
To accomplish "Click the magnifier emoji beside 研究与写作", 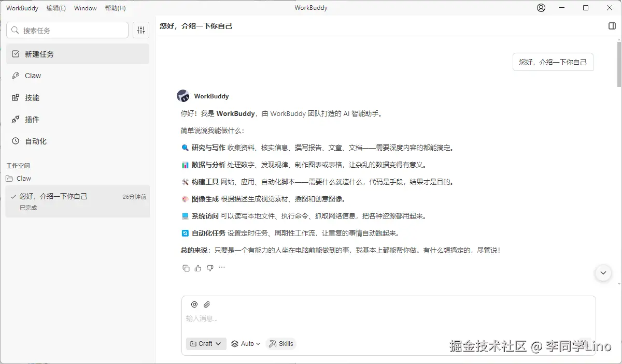I will [x=185, y=148].
